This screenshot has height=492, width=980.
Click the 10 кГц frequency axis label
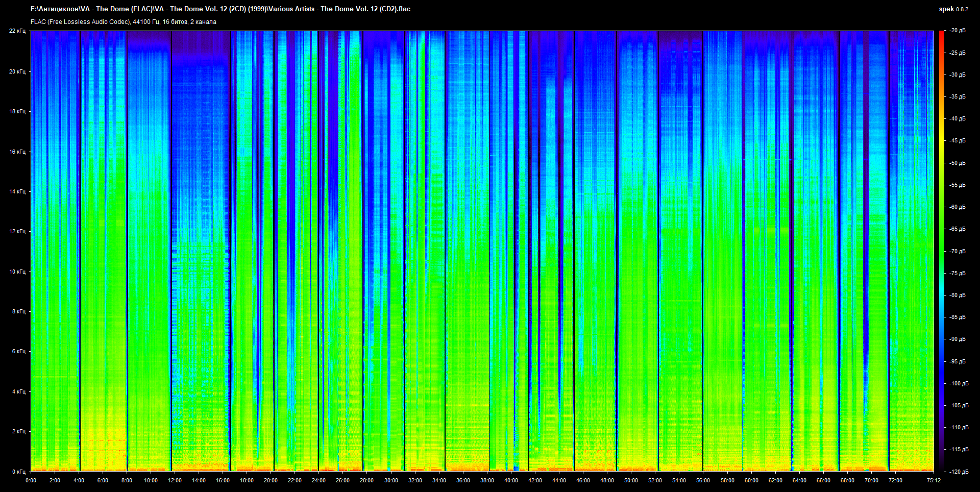[x=17, y=272]
